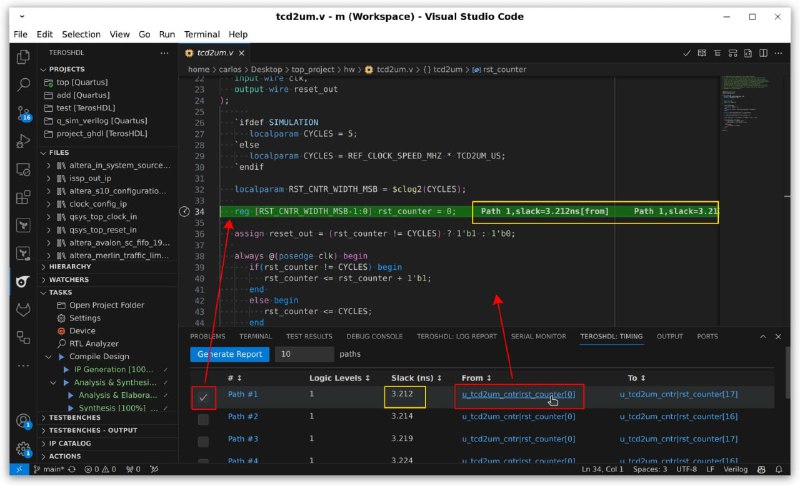Open the Selection menu

(x=81, y=34)
